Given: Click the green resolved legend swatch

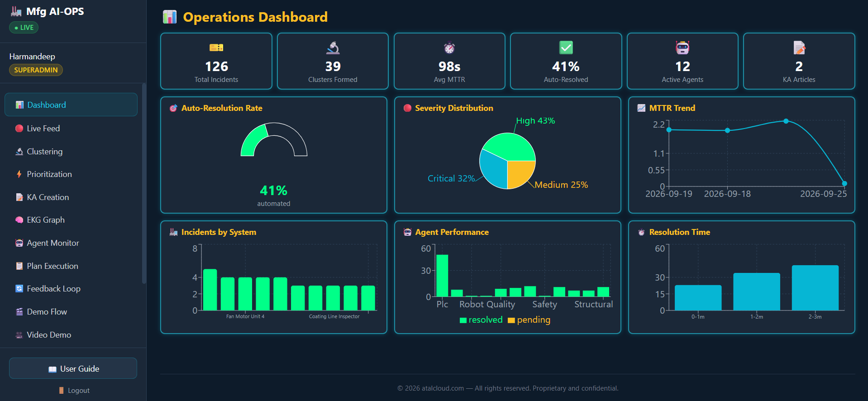Looking at the screenshot, I should (x=463, y=320).
